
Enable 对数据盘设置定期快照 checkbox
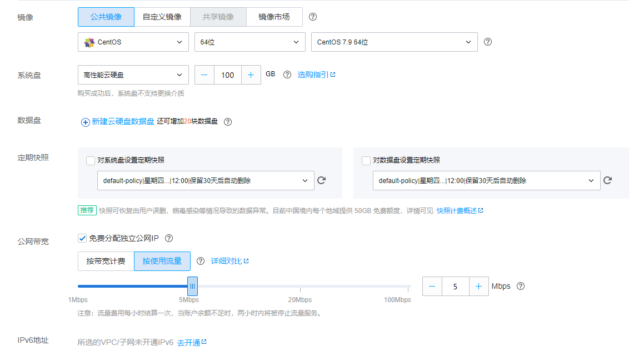[x=366, y=161]
